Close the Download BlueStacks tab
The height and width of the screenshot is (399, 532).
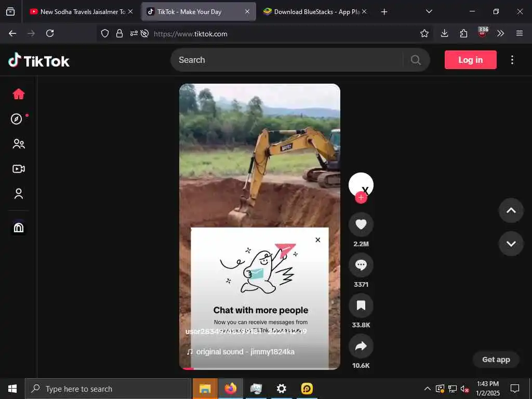coord(364,11)
